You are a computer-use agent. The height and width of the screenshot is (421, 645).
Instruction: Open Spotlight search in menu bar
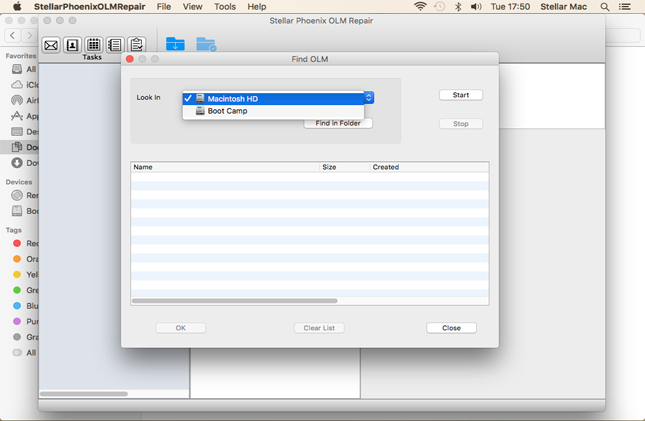(605, 7)
